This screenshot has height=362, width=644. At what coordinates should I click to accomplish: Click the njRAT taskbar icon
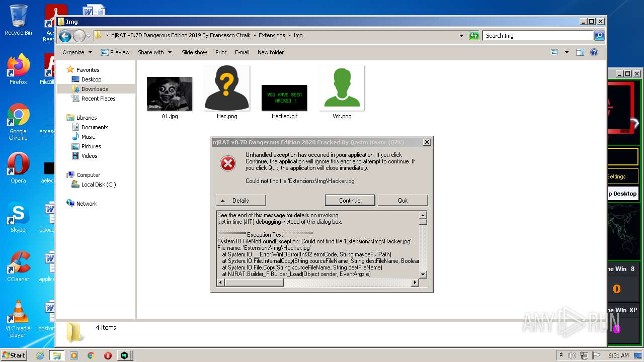(x=124, y=355)
